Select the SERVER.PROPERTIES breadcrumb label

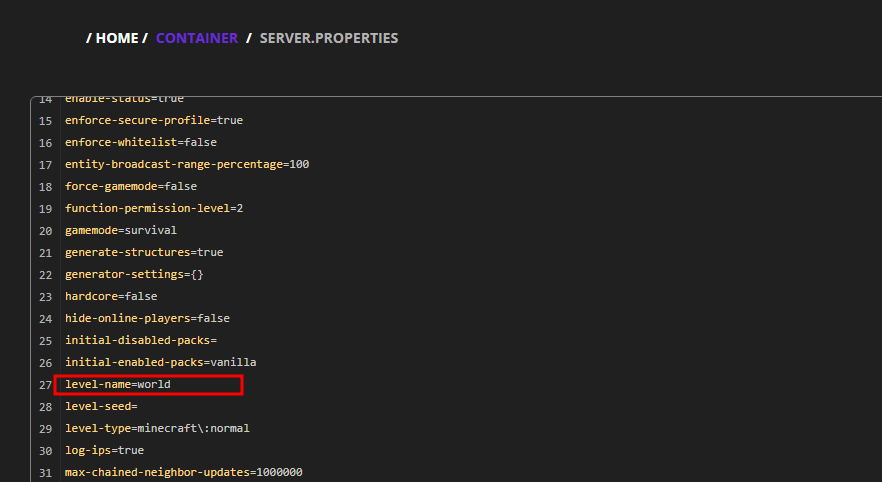pos(328,38)
